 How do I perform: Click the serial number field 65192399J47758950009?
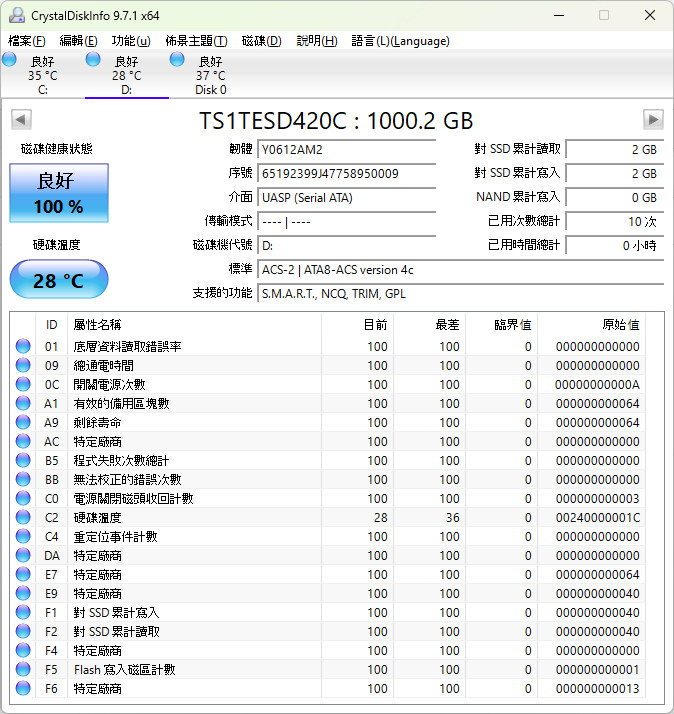[347, 173]
